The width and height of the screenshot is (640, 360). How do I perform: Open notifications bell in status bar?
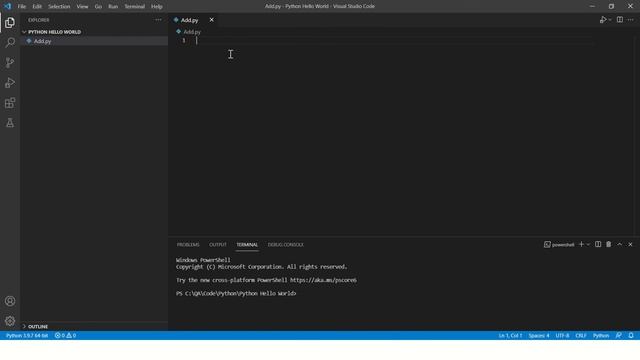click(x=631, y=336)
